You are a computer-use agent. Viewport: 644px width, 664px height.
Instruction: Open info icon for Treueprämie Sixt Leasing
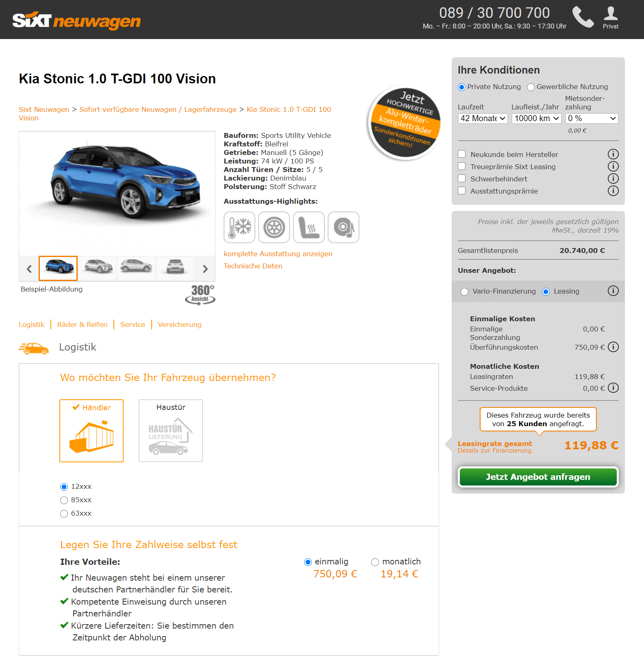tap(613, 166)
